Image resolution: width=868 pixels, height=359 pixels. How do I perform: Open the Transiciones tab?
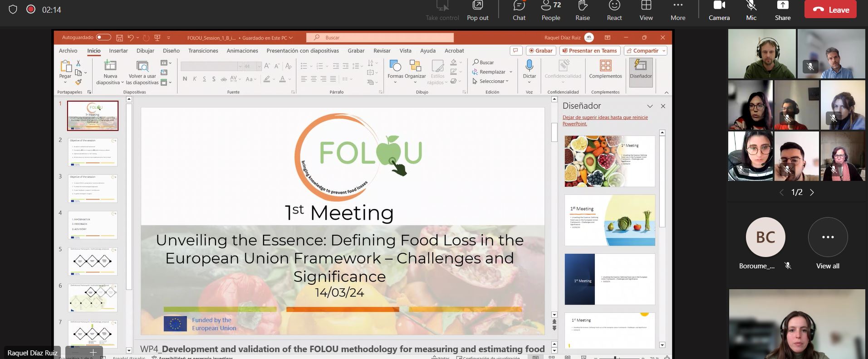click(203, 51)
